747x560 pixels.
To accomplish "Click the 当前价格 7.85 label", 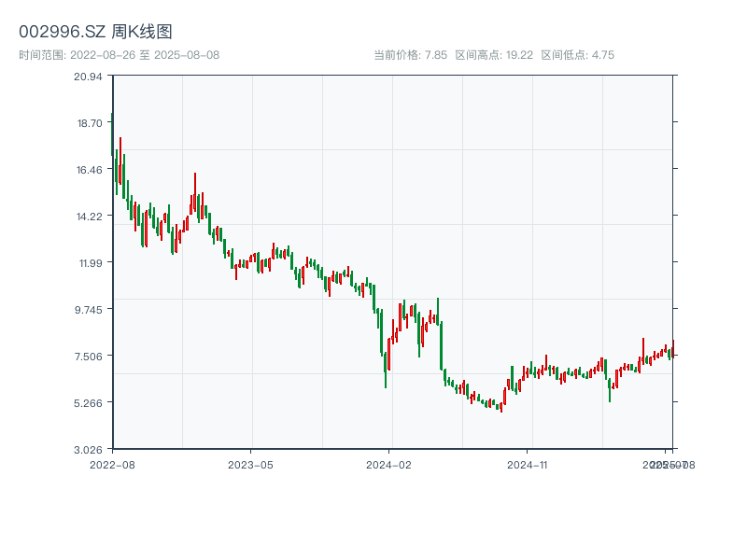I will coord(410,55).
